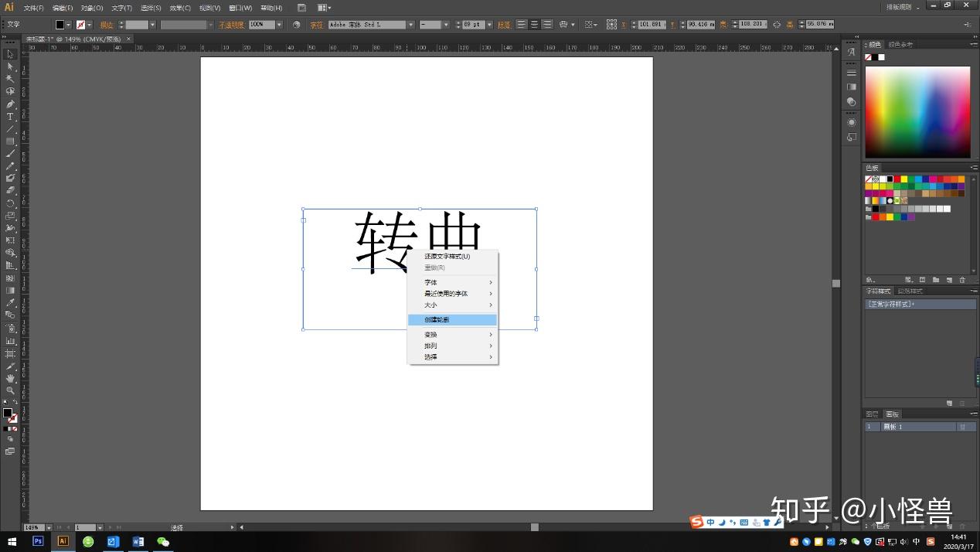This screenshot has width=980, height=552.
Task: Select the Direct Selection tool
Action: 10,66
